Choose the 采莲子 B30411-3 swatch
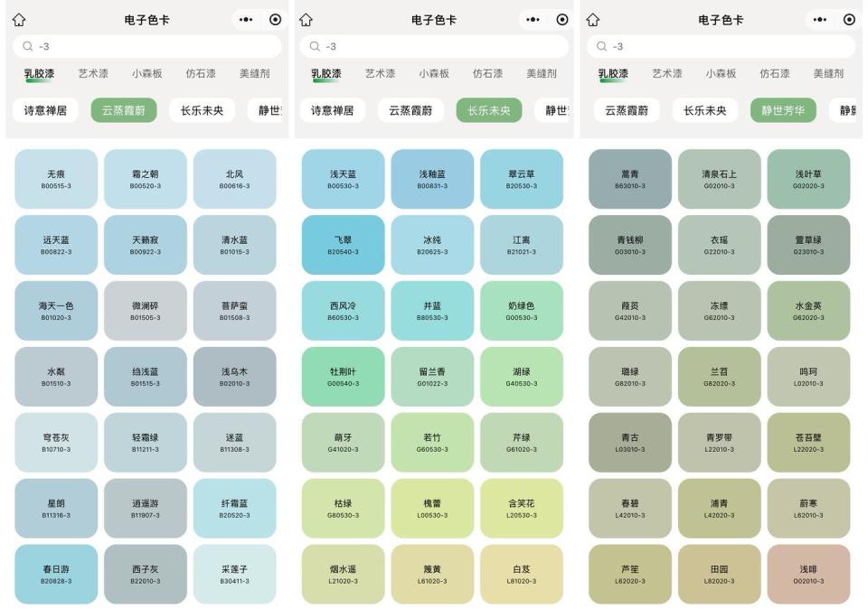 pos(235,574)
